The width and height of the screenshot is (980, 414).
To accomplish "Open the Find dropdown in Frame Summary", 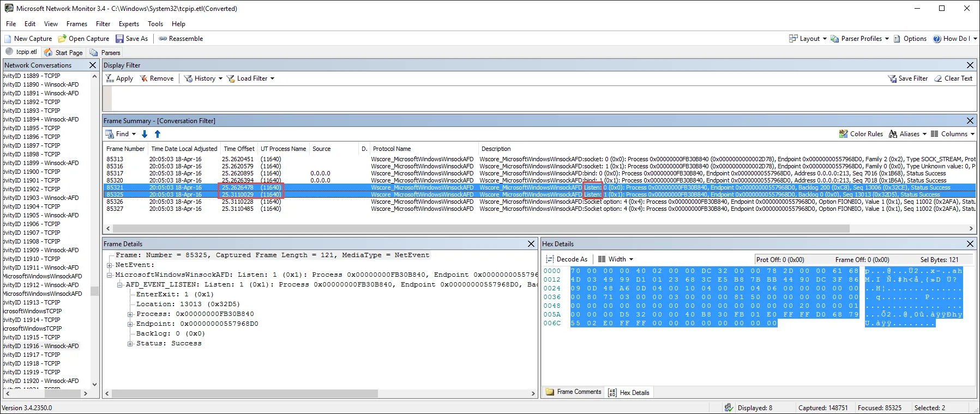I will (x=121, y=134).
